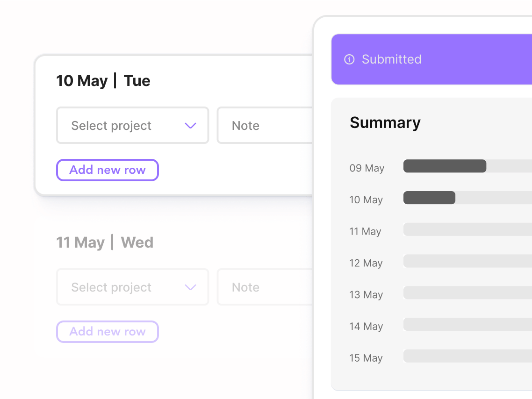532x399 pixels.
Task: Expand the Summary panel
Action: point(430,122)
